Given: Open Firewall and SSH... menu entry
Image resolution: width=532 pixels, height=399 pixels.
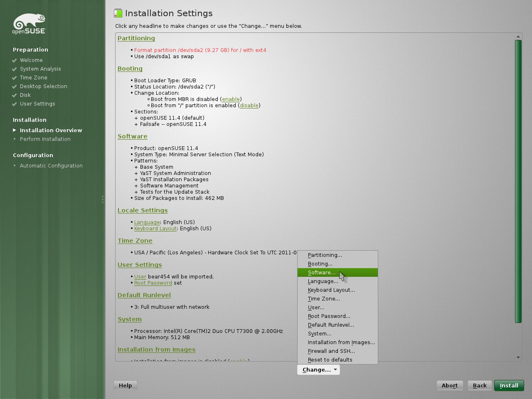Looking at the screenshot, I should click(x=337, y=351).
